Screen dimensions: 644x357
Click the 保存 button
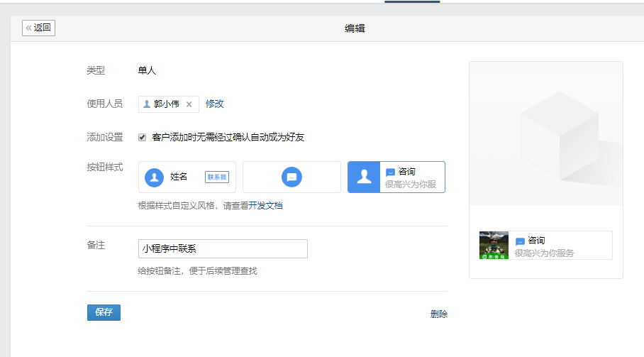pos(104,312)
